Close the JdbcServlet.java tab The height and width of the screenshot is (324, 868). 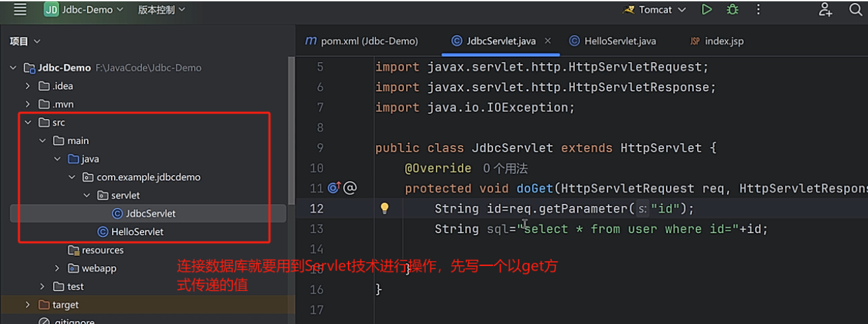click(x=547, y=41)
